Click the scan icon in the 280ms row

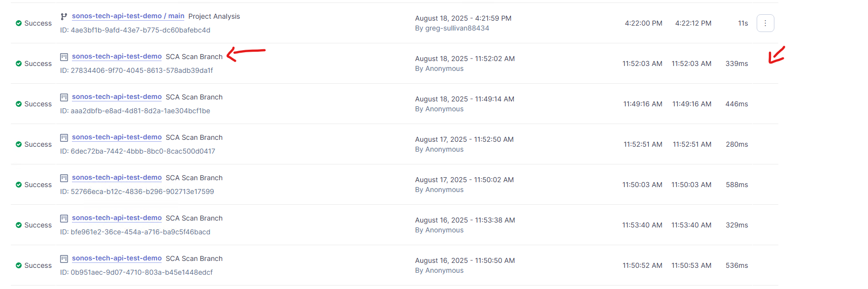pyautogui.click(x=64, y=137)
